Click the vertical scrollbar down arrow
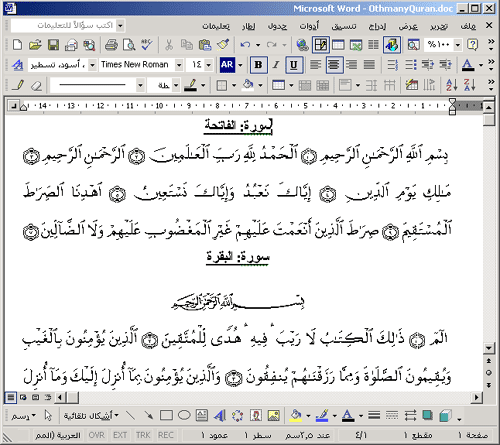500x445 pixels. pyautogui.click(x=489, y=348)
